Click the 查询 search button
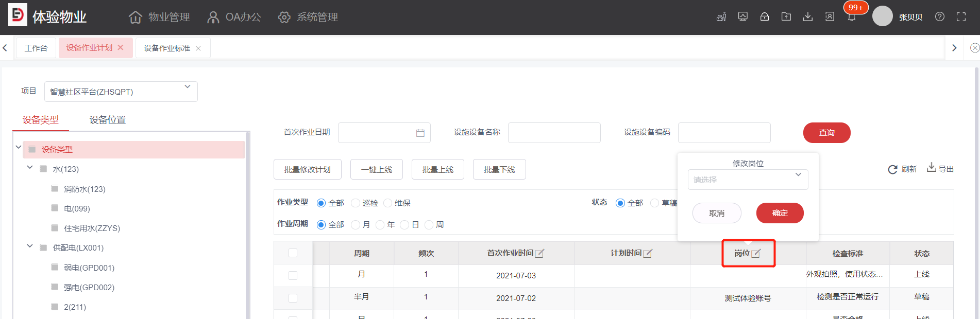Viewport: 980px width, 319px height. (x=827, y=133)
